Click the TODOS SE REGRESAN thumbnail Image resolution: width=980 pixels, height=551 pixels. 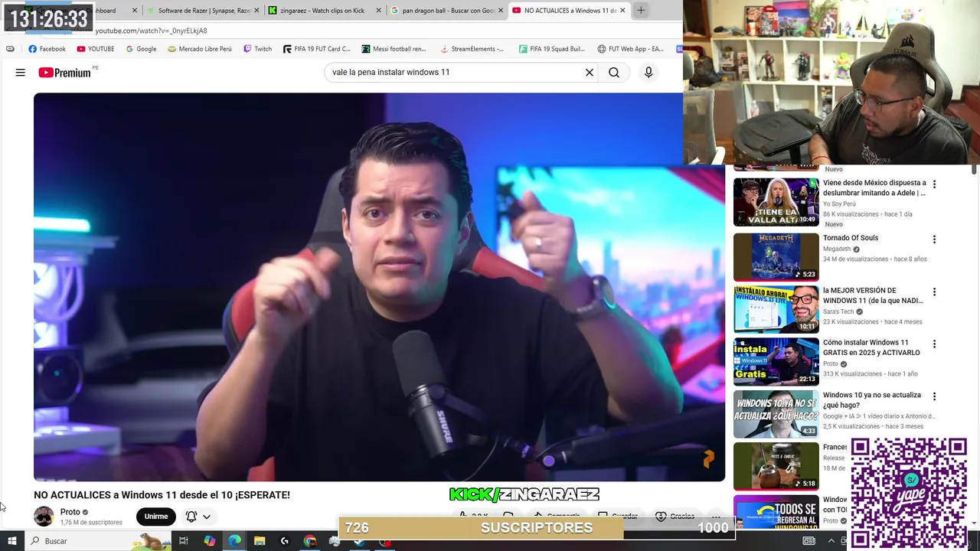[776, 512]
